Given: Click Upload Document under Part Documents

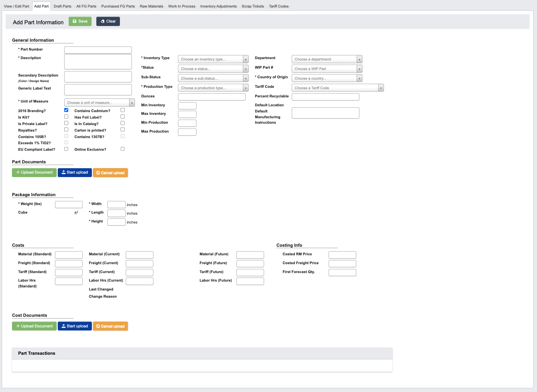Looking at the screenshot, I should click(34, 173).
